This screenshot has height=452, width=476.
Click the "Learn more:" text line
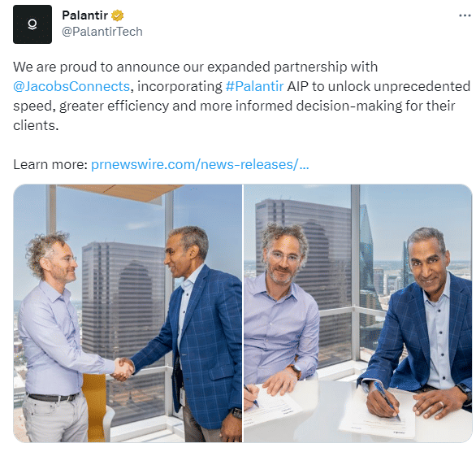point(50,165)
